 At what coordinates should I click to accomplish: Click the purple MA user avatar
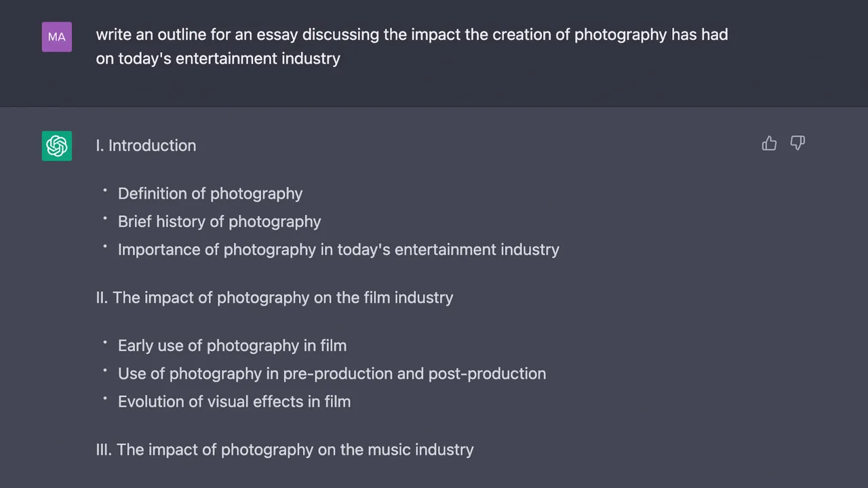[x=57, y=37]
